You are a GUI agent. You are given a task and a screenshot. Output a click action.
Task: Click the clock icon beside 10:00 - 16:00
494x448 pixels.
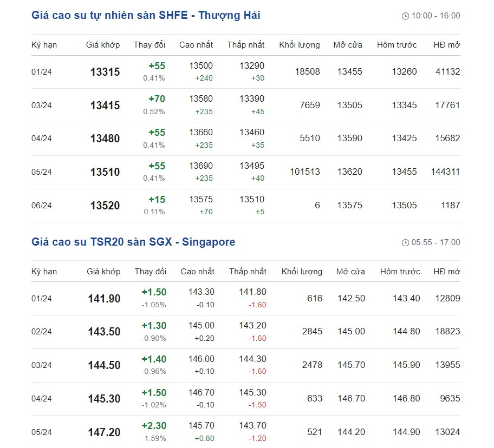(405, 16)
